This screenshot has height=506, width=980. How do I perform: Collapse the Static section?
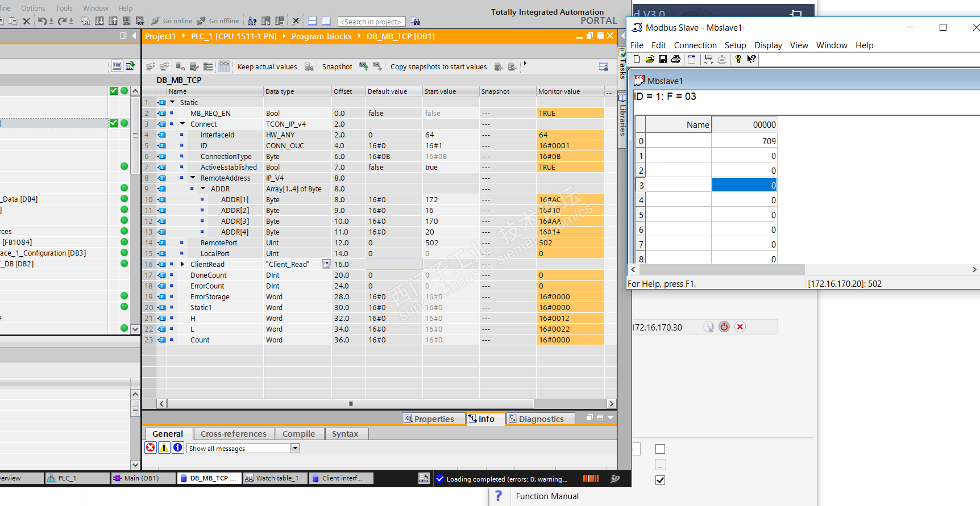(172, 102)
